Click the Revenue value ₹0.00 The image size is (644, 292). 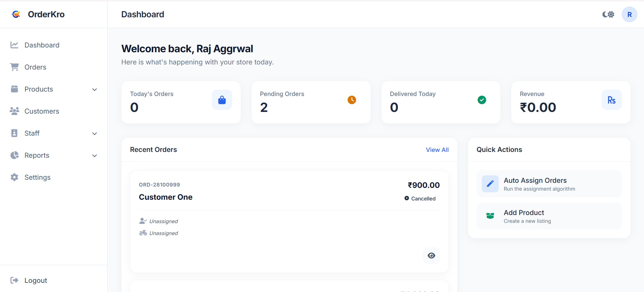[x=538, y=108]
